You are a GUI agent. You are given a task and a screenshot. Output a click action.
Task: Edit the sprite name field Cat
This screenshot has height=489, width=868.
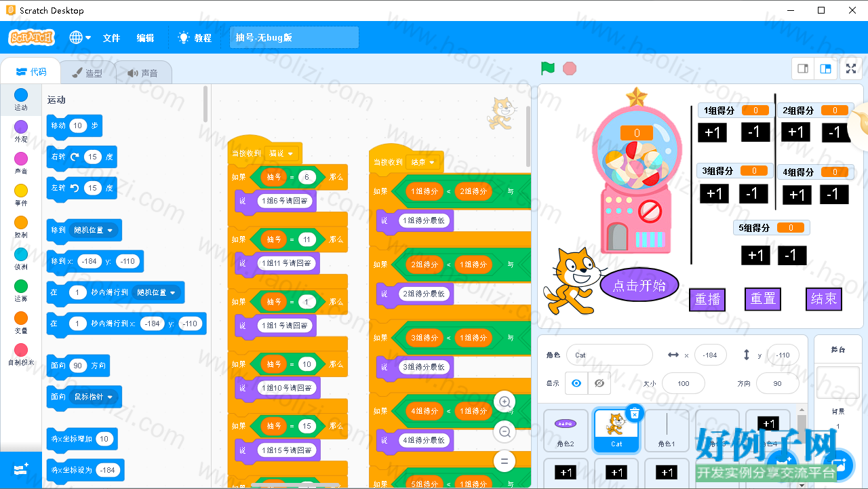tap(610, 355)
